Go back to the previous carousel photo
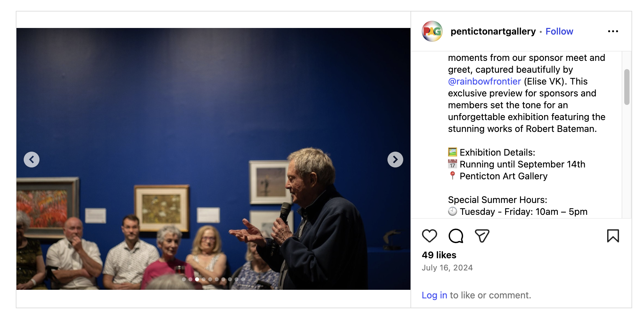This screenshot has height=327, width=644. (32, 160)
